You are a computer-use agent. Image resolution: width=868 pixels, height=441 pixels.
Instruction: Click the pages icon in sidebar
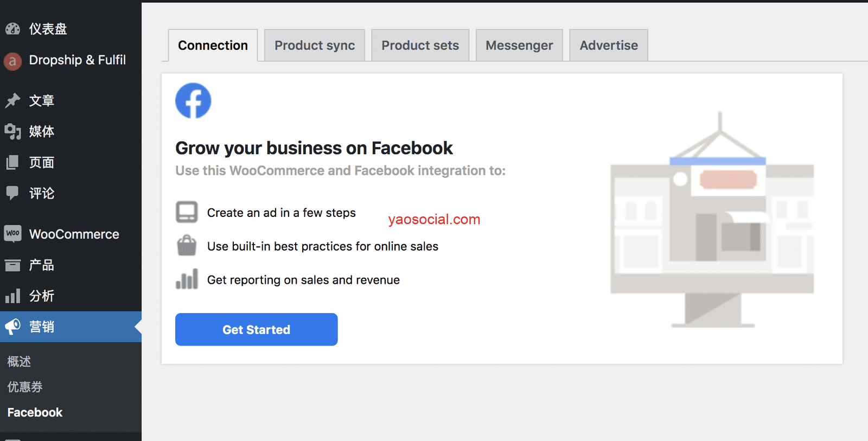(x=12, y=162)
